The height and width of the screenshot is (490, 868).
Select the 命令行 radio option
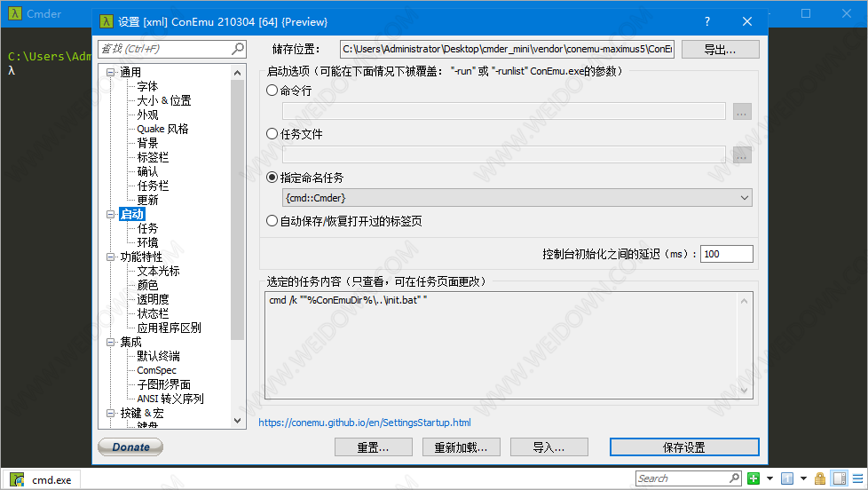click(272, 90)
